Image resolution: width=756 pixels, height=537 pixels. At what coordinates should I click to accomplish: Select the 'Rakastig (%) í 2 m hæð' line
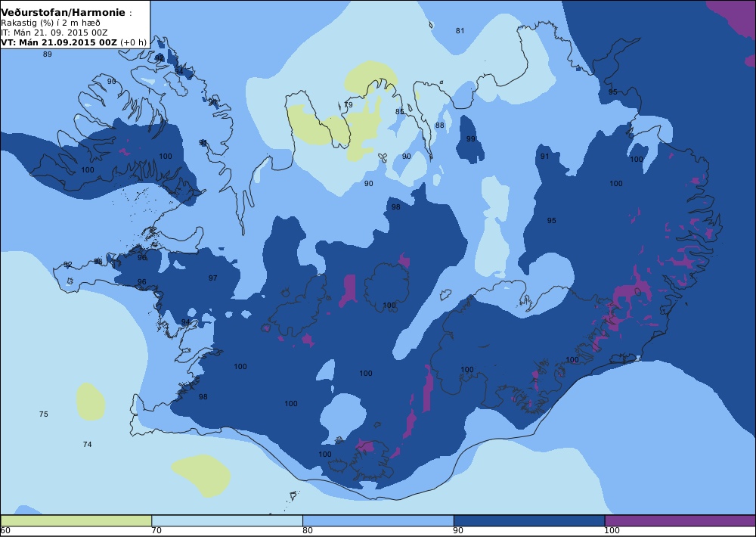tap(51, 23)
